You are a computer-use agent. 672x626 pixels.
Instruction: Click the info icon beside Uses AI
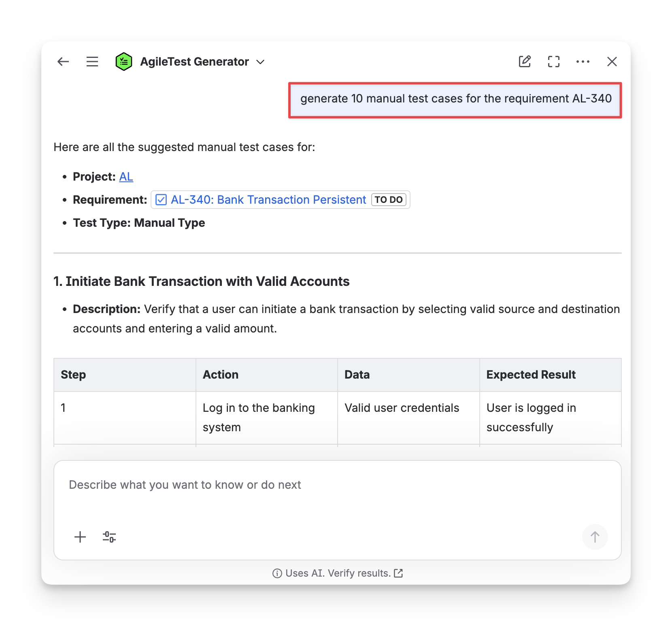click(277, 573)
